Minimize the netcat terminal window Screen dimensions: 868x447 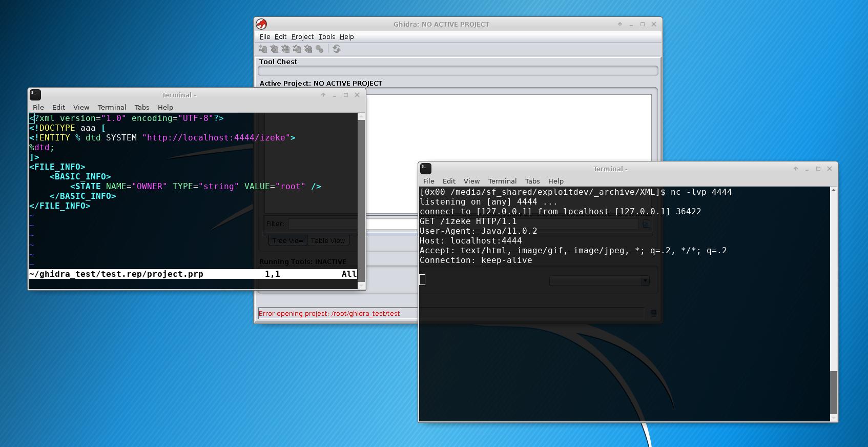(x=807, y=169)
